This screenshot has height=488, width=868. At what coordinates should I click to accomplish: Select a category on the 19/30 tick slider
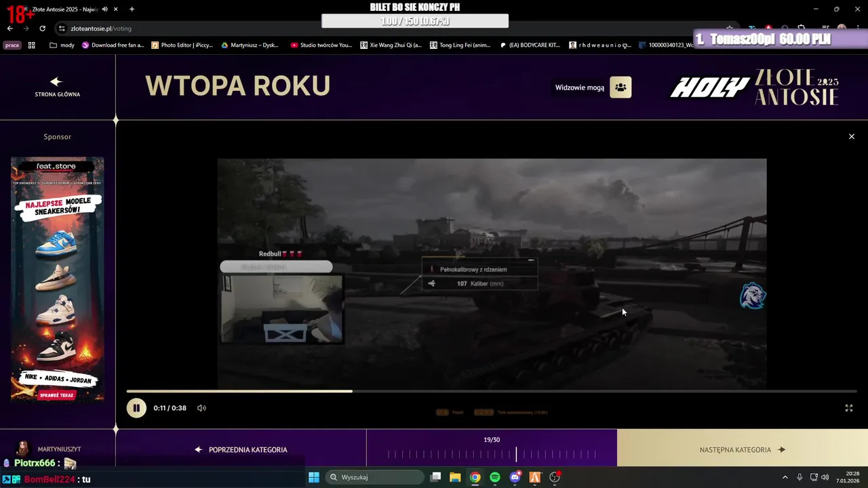[x=492, y=454]
